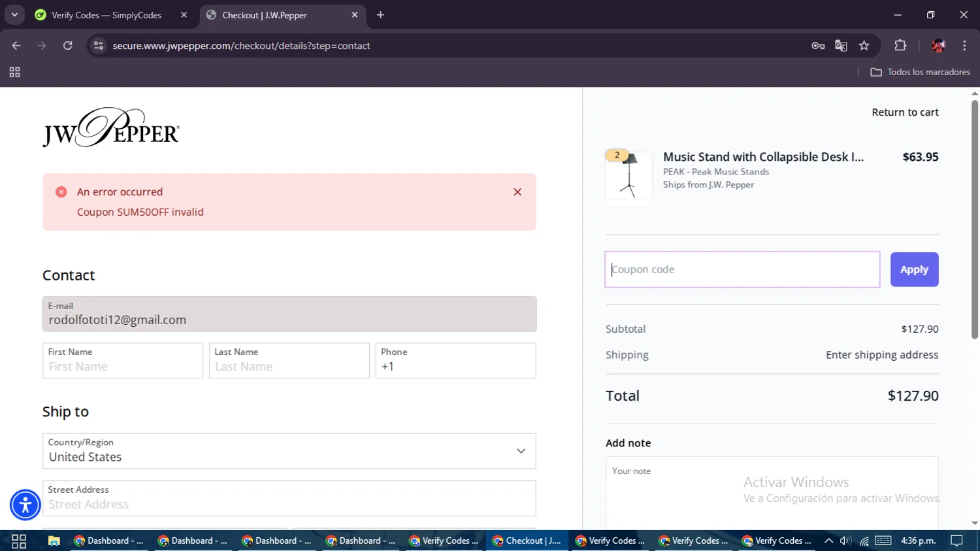Expand the Country/Region dropdown
Screen dimensions: 980x551
(x=289, y=451)
